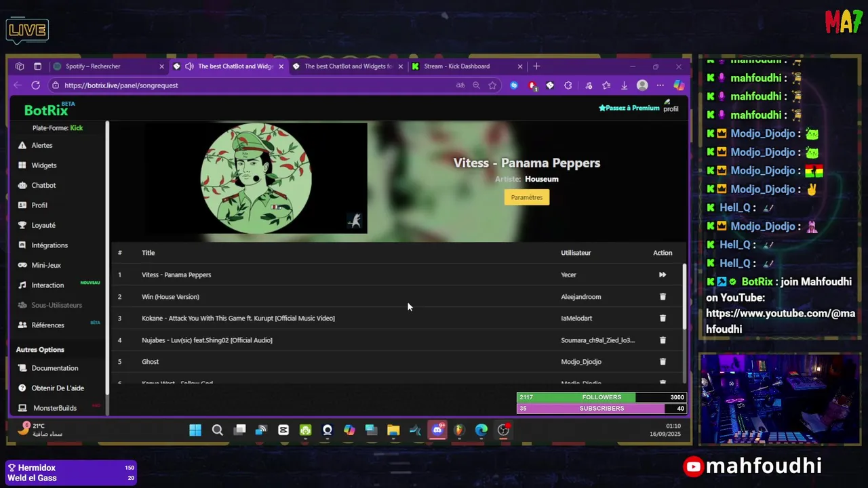Image resolution: width=868 pixels, height=488 pixels.
Task: Open File Explorer from the taskbar
Action: (393, 430)
